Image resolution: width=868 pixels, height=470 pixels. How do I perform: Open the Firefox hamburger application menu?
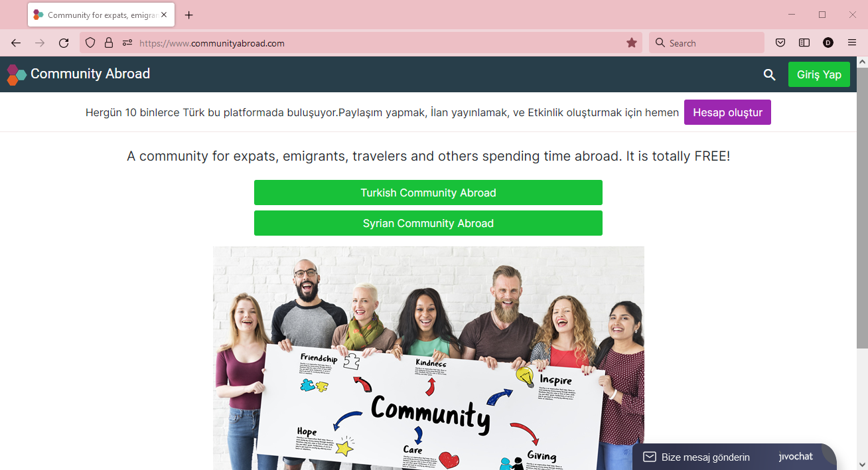coord(852,43)
